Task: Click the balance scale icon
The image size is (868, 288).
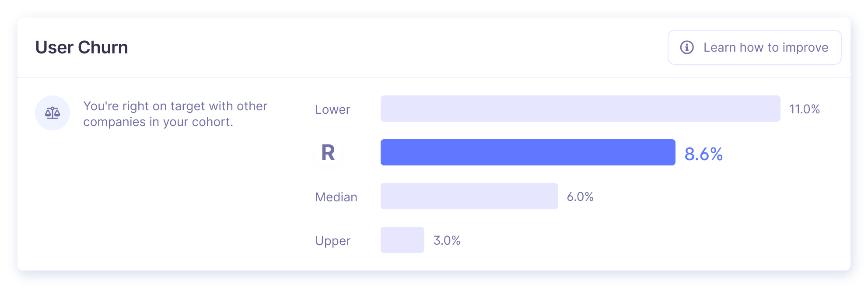Action: pos(52,113)
